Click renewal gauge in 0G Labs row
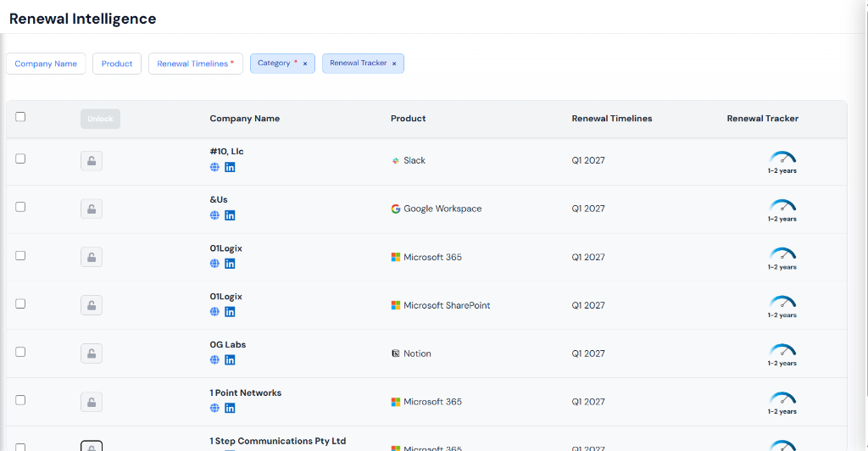 [x=782, y=350]
